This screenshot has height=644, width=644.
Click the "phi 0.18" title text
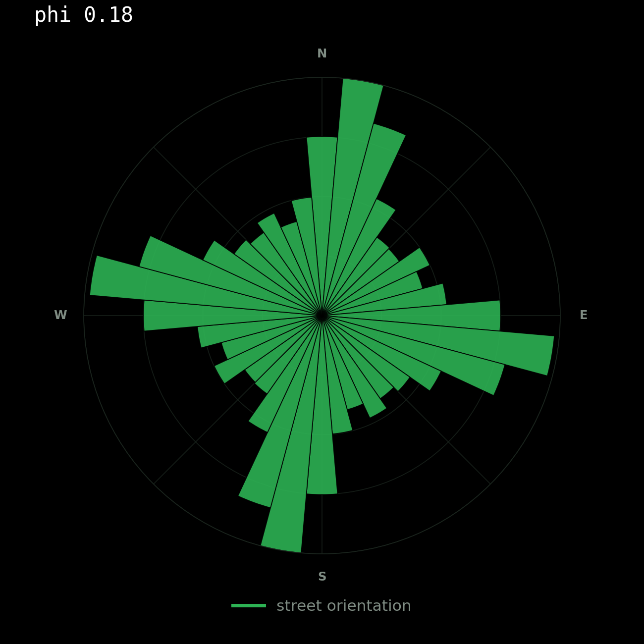pyautogui.click(x=84, y=15)
